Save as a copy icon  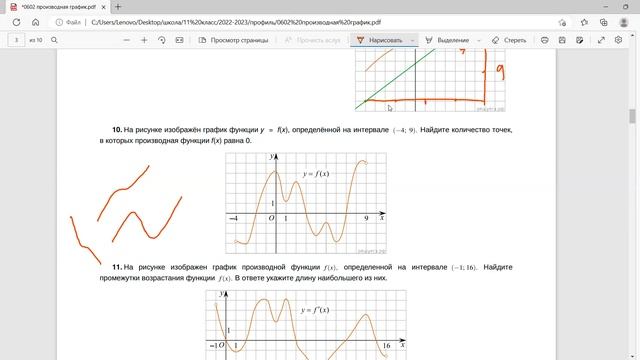[580, 40]
